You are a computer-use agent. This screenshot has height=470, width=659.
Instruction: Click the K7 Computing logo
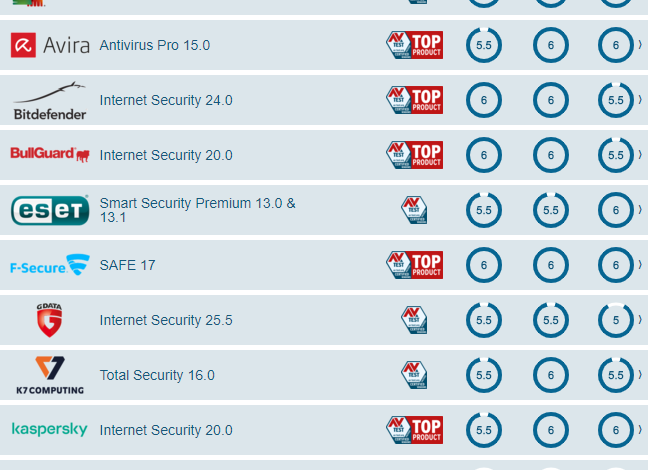pyautogui.click(x=50, y=375)
